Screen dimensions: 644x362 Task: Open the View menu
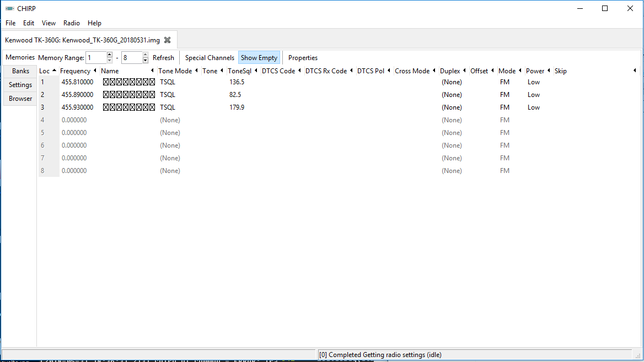click(x=49, y=23)
